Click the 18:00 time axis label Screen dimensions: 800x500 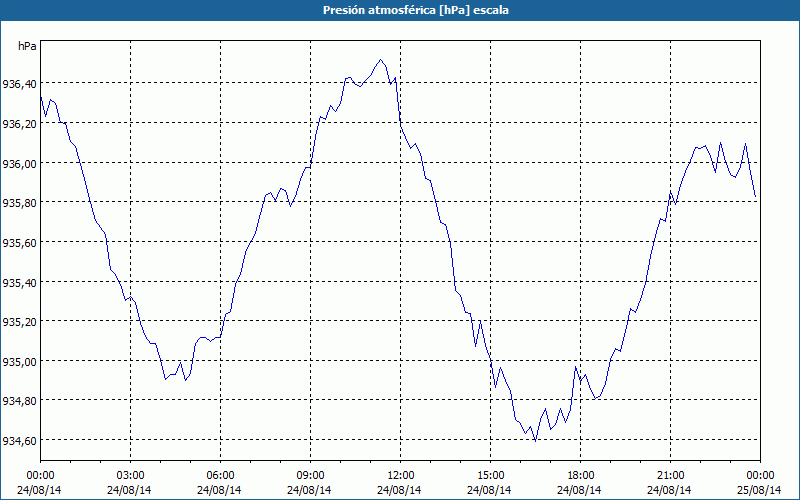[581, 476]
